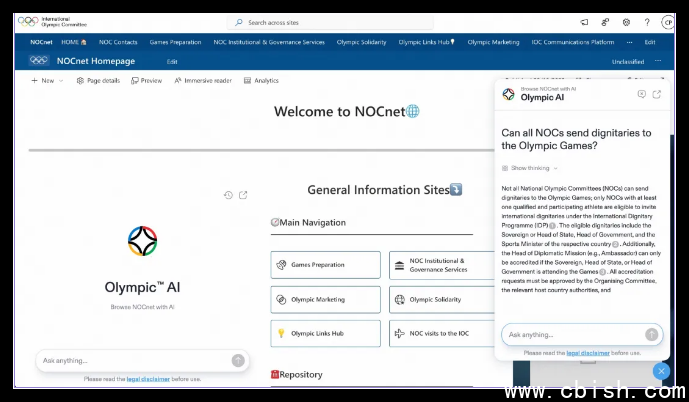The width and height of the screenshot is (689, 402).
Task: Close the floating Olympic AI chat bubble
Action: click(x=661, y=371)
